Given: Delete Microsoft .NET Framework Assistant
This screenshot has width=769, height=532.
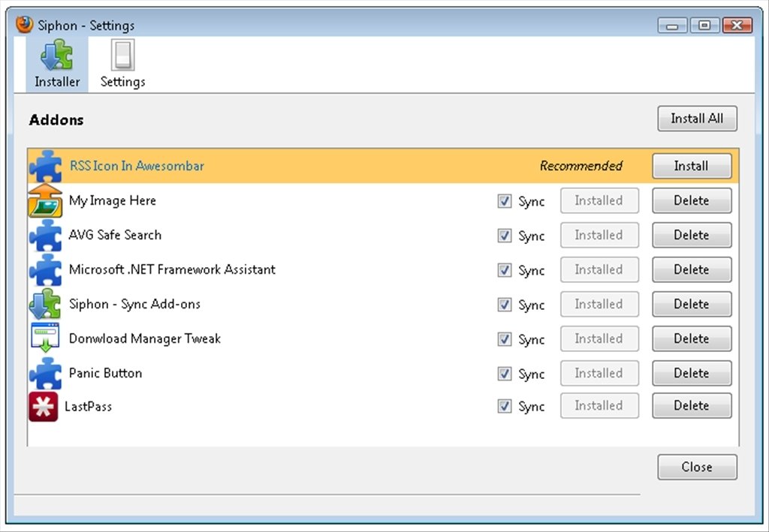Looking at the screenshot, I should pyautogui.click(x=692, y=269).
